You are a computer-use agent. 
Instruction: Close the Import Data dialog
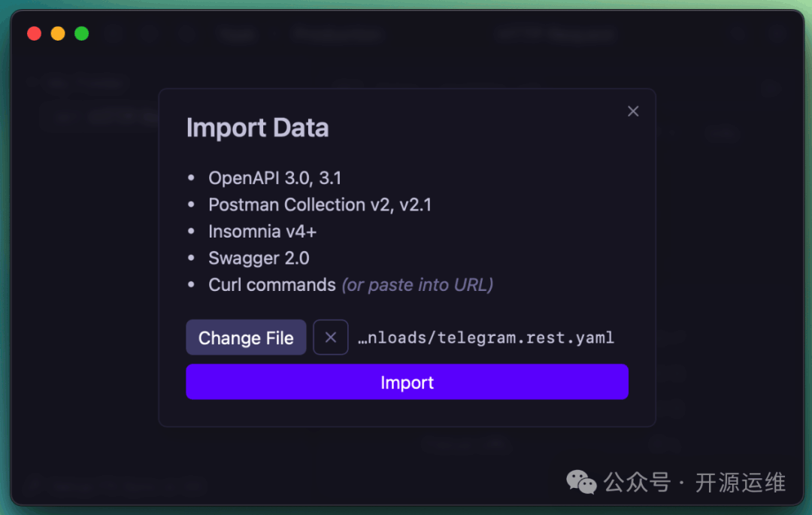click(633, 111)
